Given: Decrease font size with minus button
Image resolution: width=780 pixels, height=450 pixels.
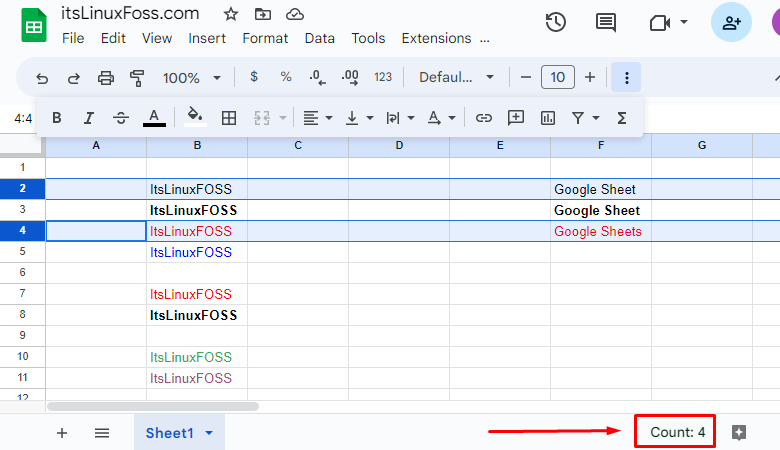Looking at the screenshot, I should tap(526, 78).
